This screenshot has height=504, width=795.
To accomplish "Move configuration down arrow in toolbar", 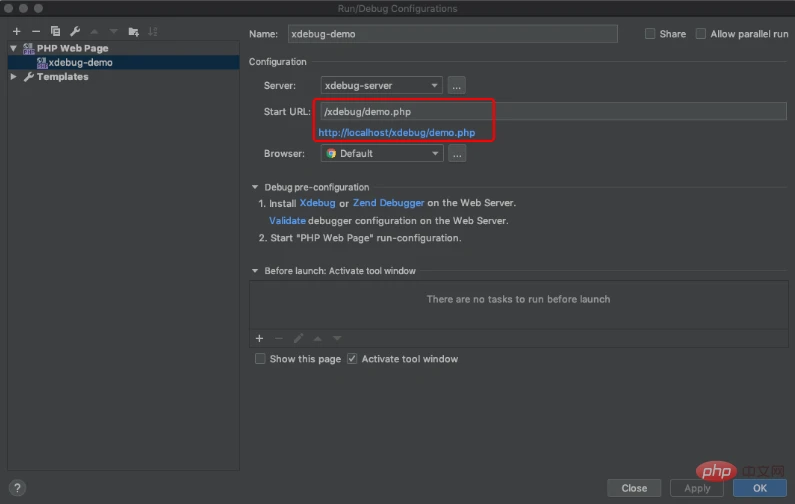I will coord(114,31).
